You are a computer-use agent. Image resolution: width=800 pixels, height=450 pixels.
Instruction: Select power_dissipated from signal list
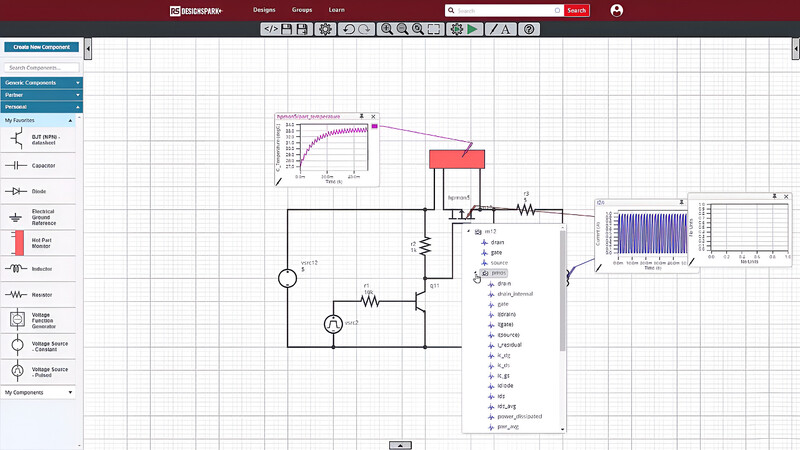pyautogui.click(x=519, y=416)
